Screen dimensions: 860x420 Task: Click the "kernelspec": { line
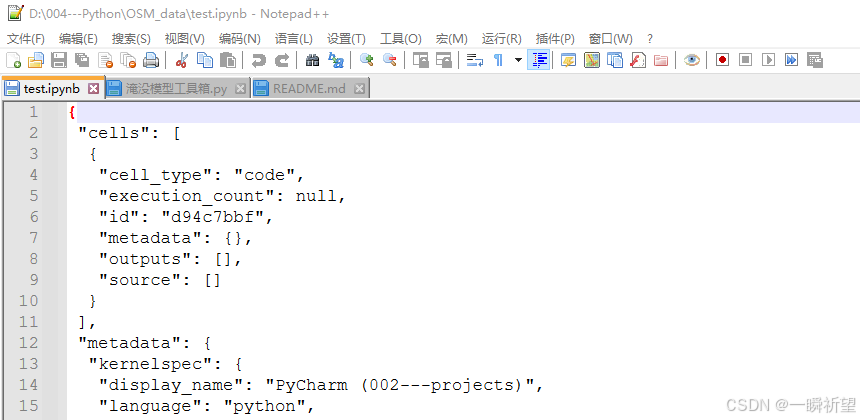(166, 364)
